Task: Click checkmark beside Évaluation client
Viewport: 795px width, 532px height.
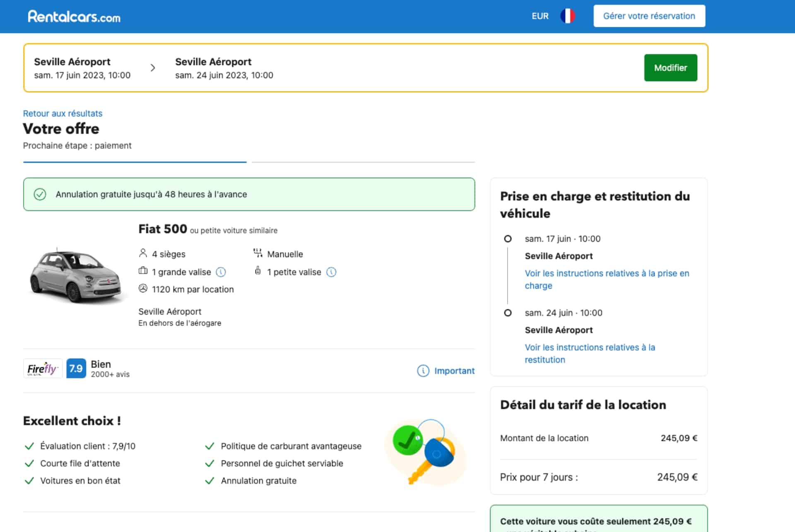Action: pos(29,446)
